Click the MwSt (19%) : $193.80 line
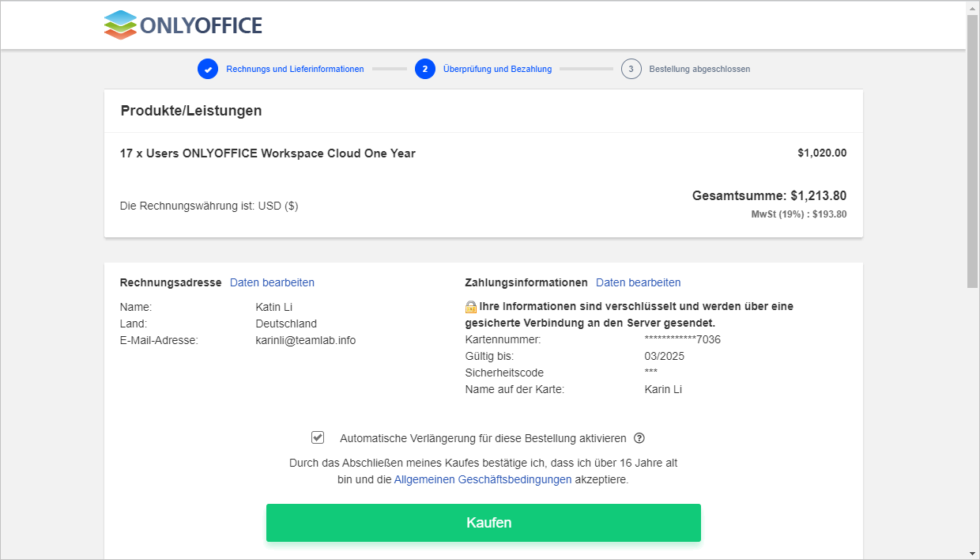 click(799, 214)
